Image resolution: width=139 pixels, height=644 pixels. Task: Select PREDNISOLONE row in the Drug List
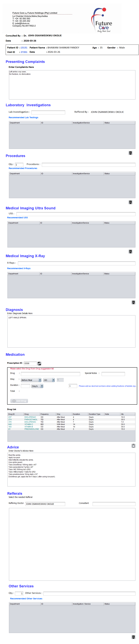(32, 429)
